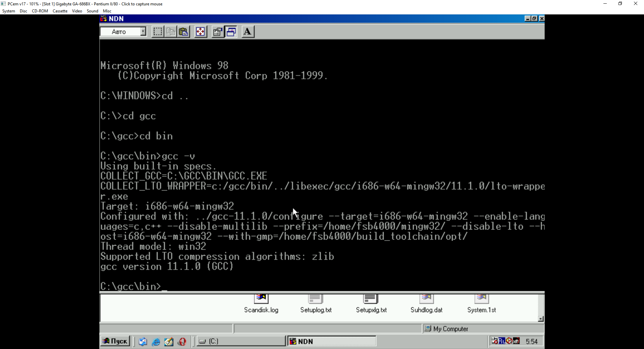Screen dimensions: 644x349
Task: Click My Computer status bar entry
Action: pyautogui.click(x=446, y=329)
